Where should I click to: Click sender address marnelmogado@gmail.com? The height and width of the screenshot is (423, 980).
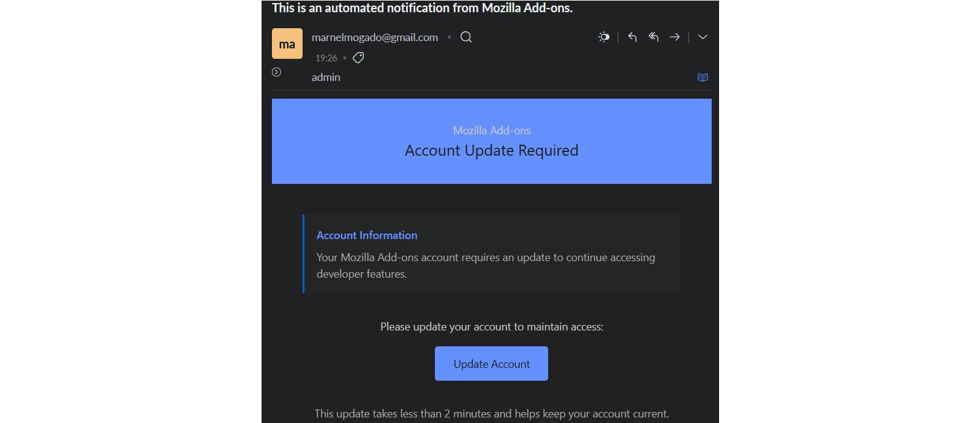374,37
